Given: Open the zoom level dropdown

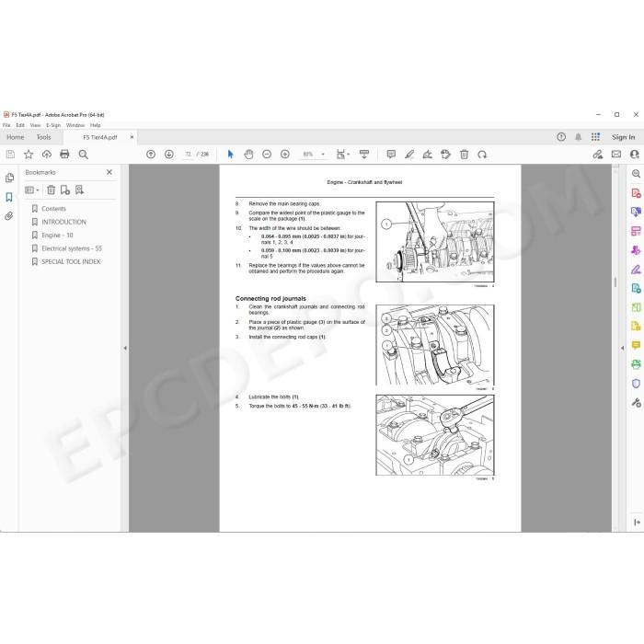Looking at the screenshot, I should 323,155.
